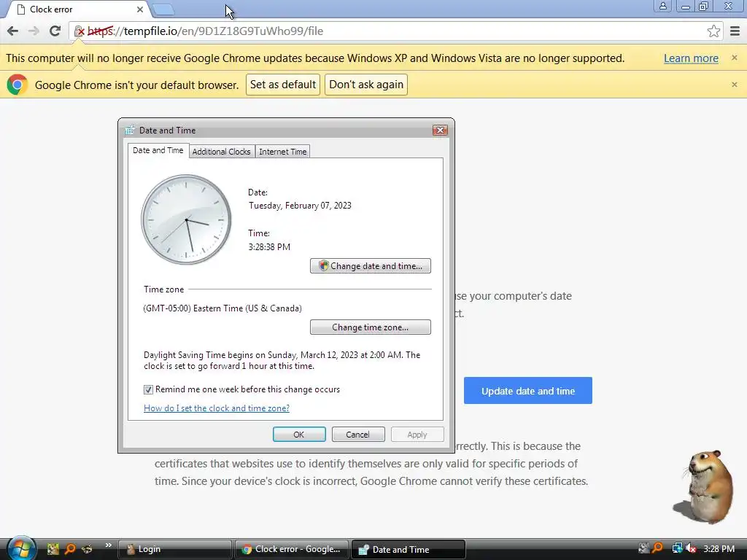Click Change time zone button
The width and height of the screenshot is (747, 560).
point(370,327)
